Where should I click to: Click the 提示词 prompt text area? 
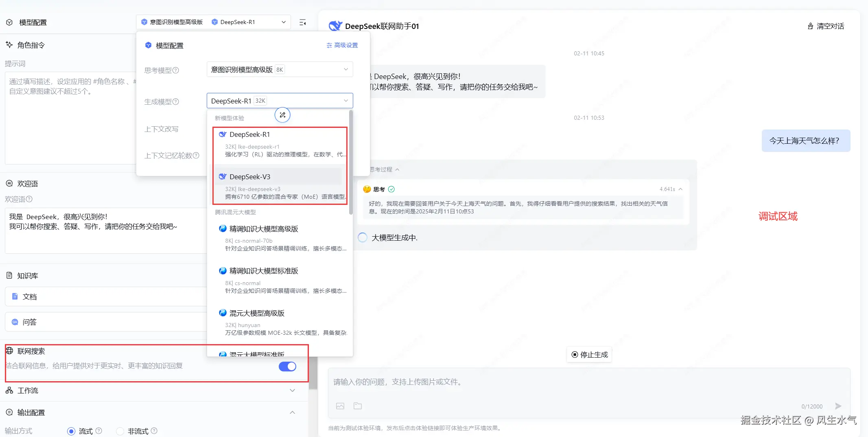(x=70, y=118)
